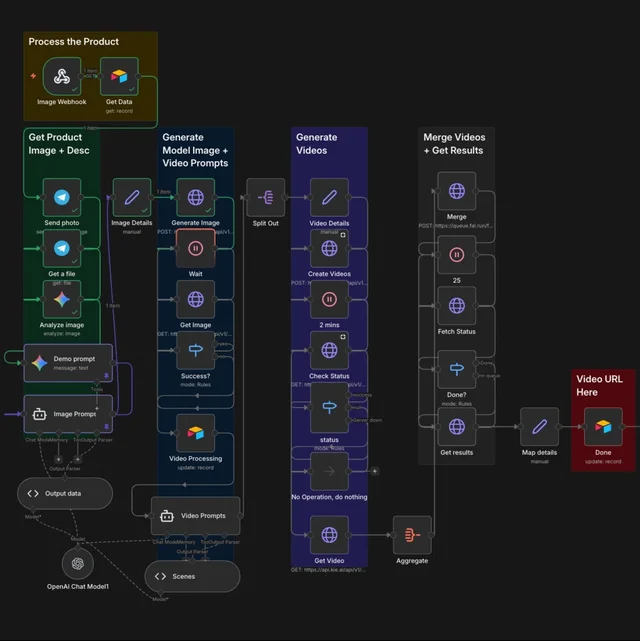Image resolution: width=640 pixels, height=641 pixels.
Task: Select the 'Process the Product' sticky note title
Action: click(74, 42)
